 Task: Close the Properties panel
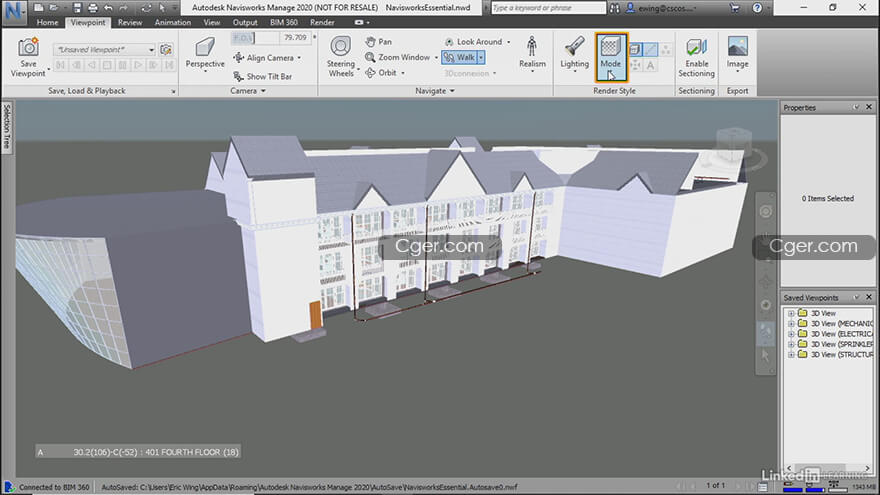coord(869,107)
